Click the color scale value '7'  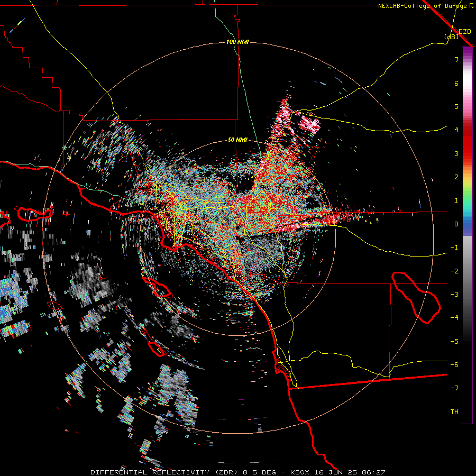point(456,59)
